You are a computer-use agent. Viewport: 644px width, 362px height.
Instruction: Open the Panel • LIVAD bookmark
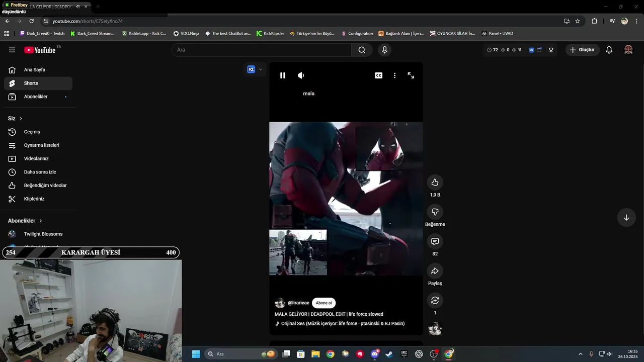[497, 34]
